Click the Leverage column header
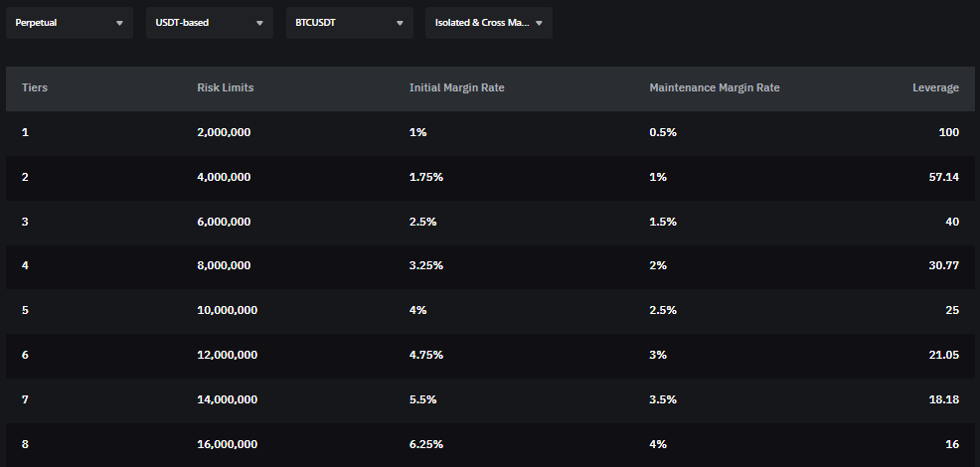 point(935,87)
